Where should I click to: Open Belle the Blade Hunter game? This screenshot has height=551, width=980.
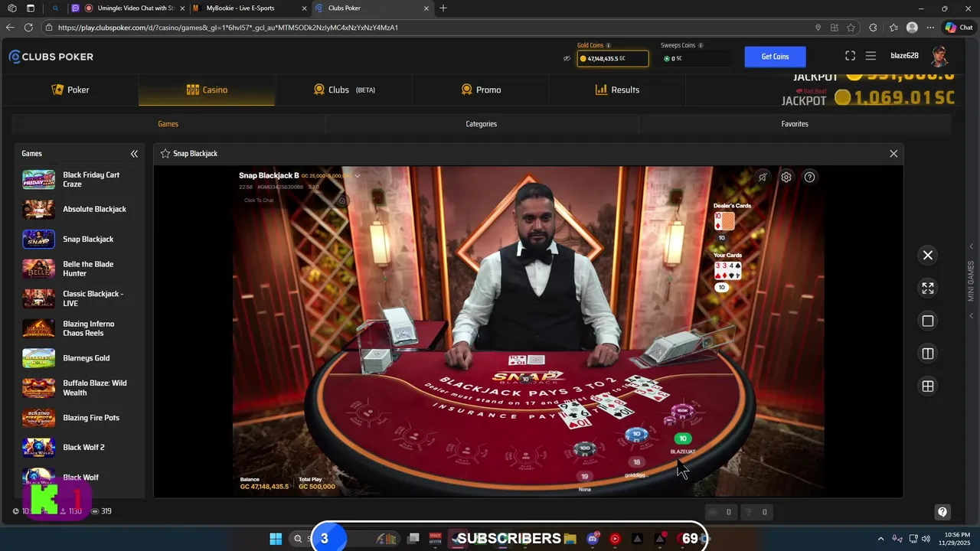click(78, 269)
